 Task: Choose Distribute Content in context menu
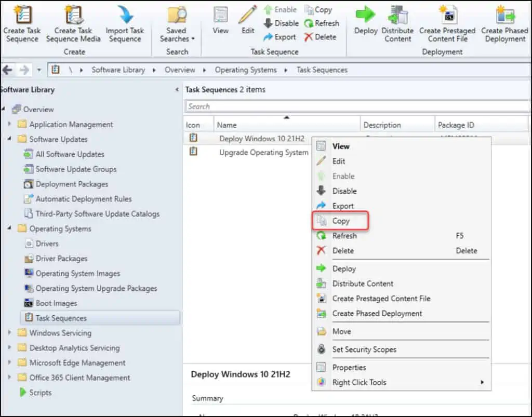(402, 284)
